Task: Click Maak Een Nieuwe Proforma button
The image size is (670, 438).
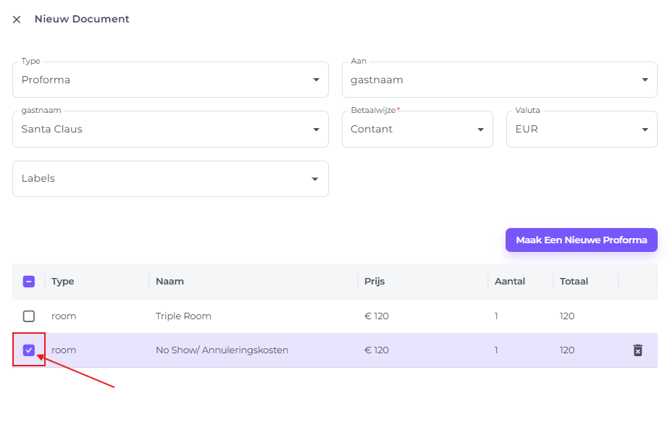Action: tap(581, 240)
